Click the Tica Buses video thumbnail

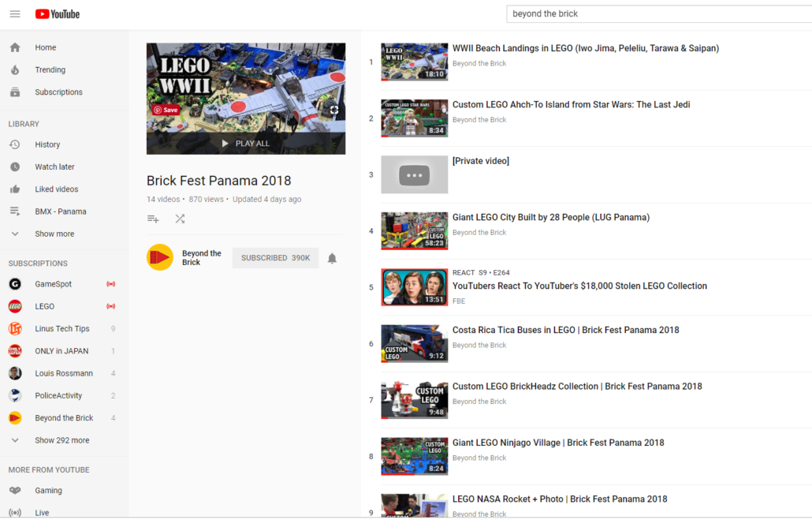coord(415,344)
